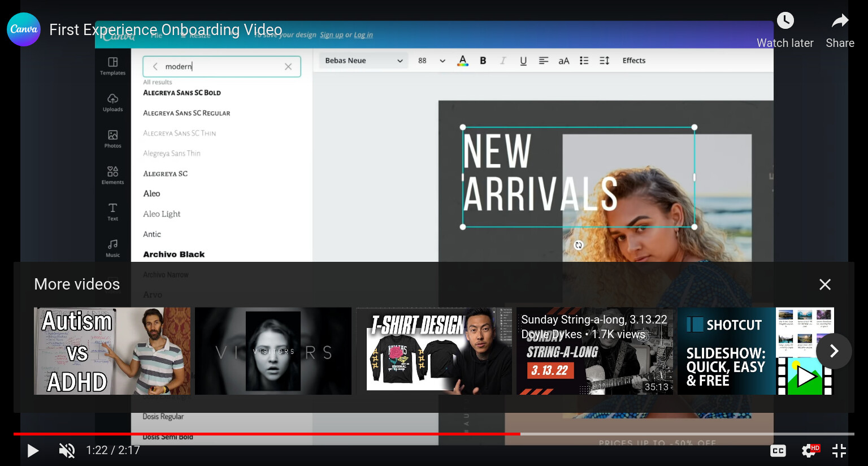The height and width of the screenshot is (466, 868).
Task: Play the video
Action: pos(33,451)
